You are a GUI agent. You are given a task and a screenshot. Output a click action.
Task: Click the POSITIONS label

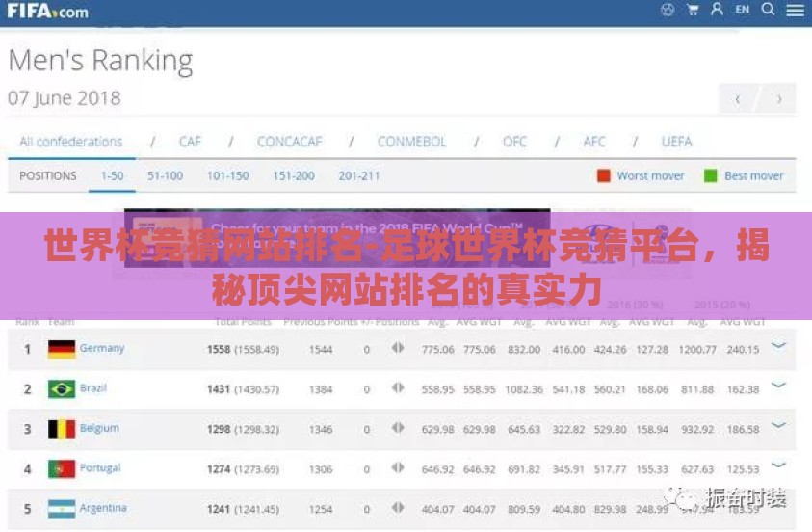(47, 176)
